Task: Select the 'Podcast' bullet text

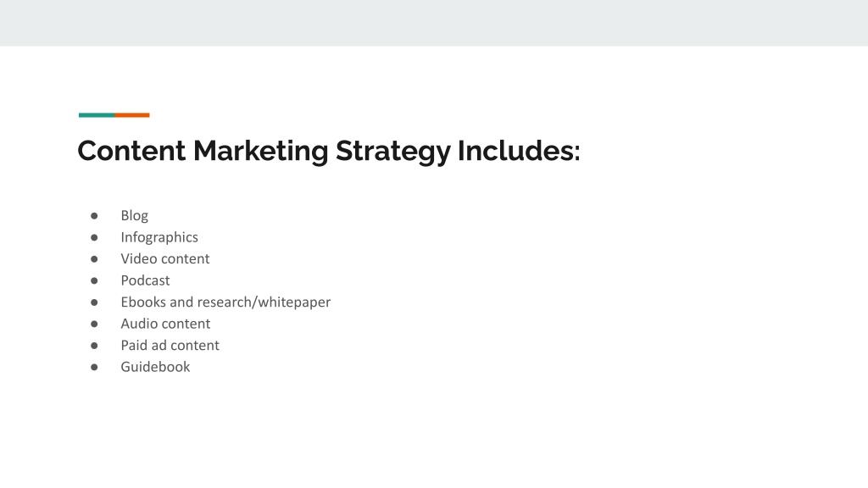Action: (x=145, y=280)
